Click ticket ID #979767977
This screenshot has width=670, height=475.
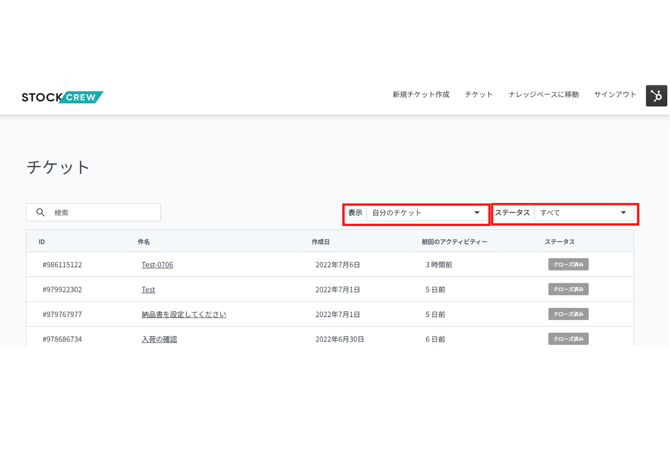[62, 314]
